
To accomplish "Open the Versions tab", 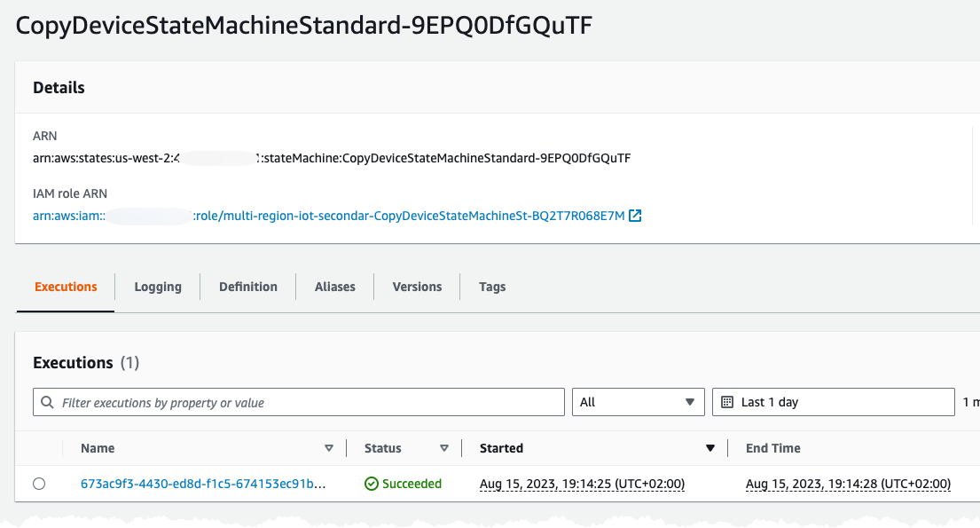I will (x=417, y=287).
